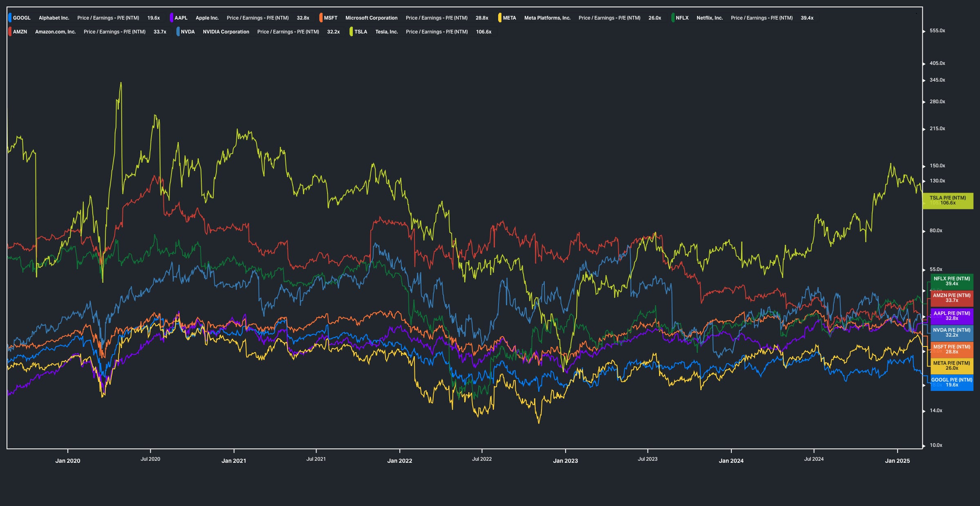Click NVIDIA Corporation Price / Earnings label

tap(288, 32)
